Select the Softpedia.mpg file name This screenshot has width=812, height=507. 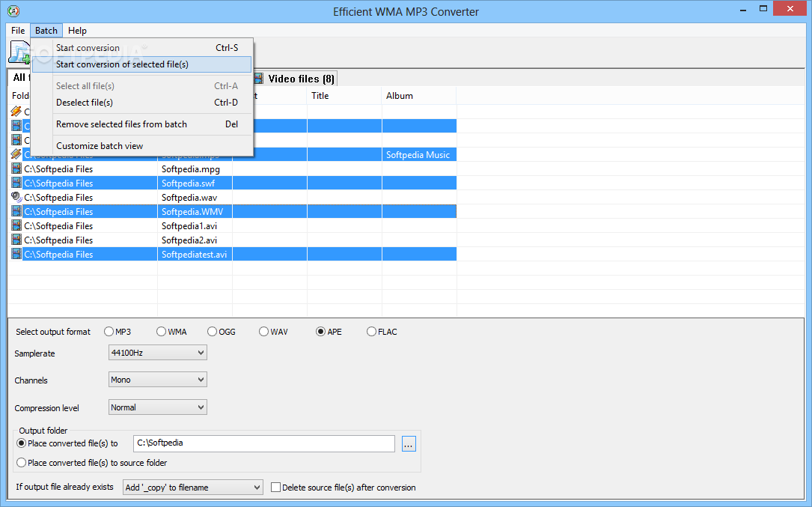tap(191, 169)
